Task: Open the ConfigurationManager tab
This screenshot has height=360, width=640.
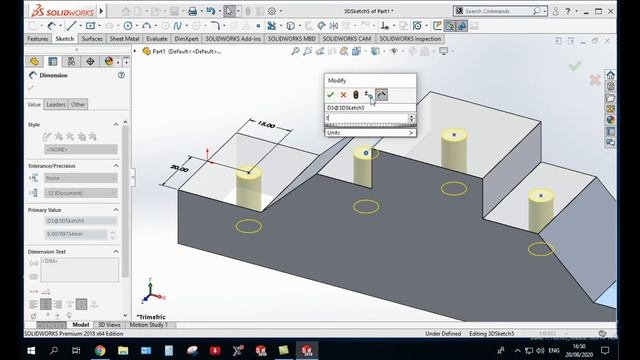Action: click(x=71, y=61)
